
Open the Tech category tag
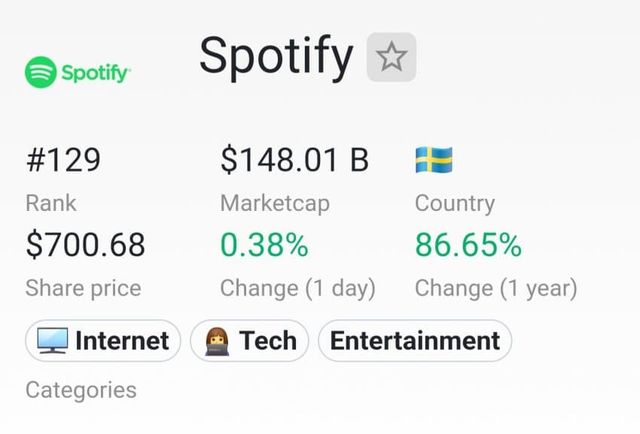point(250,341)
